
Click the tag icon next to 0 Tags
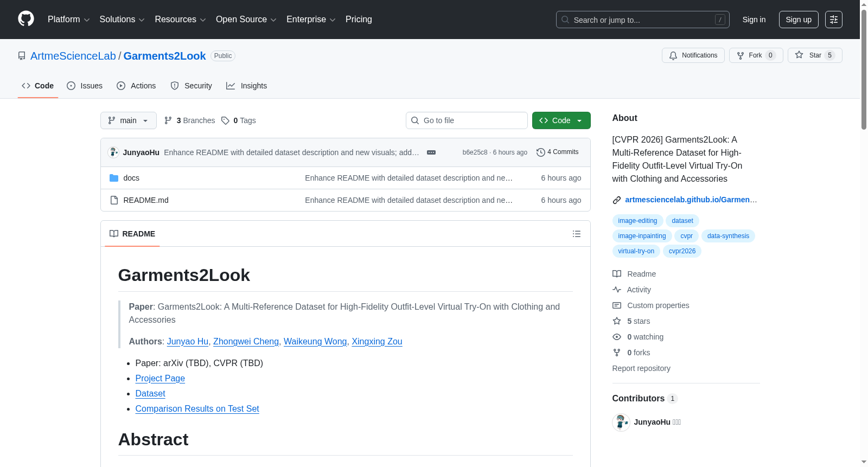(225, 120)
